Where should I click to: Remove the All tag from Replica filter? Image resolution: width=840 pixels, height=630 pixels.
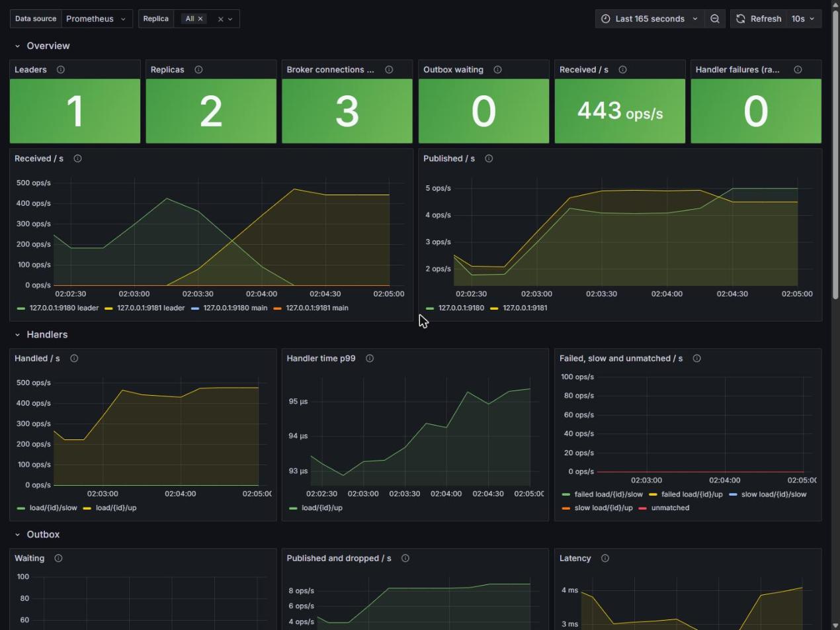200,19
